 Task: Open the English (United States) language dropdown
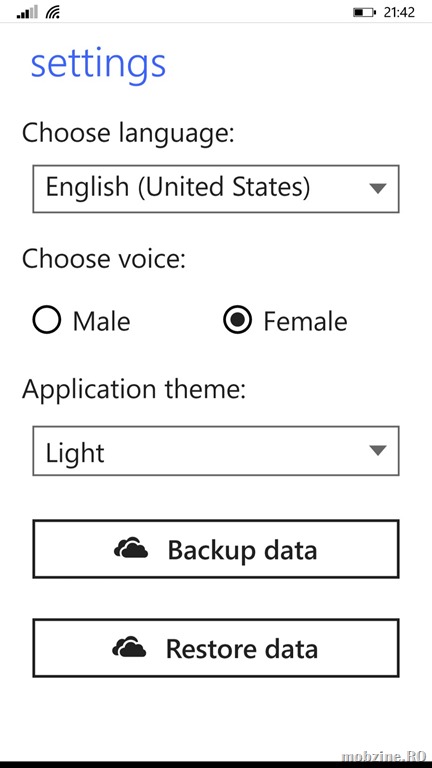pos(216,189)
